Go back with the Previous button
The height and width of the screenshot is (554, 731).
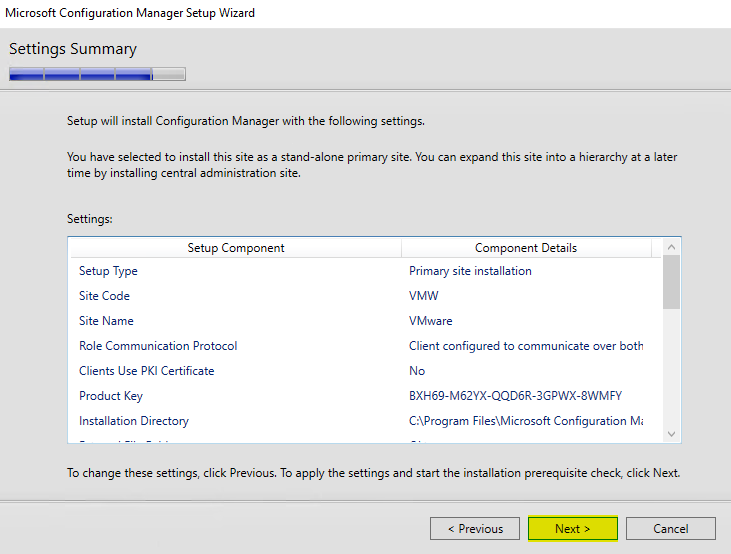[x=474, y=529]
